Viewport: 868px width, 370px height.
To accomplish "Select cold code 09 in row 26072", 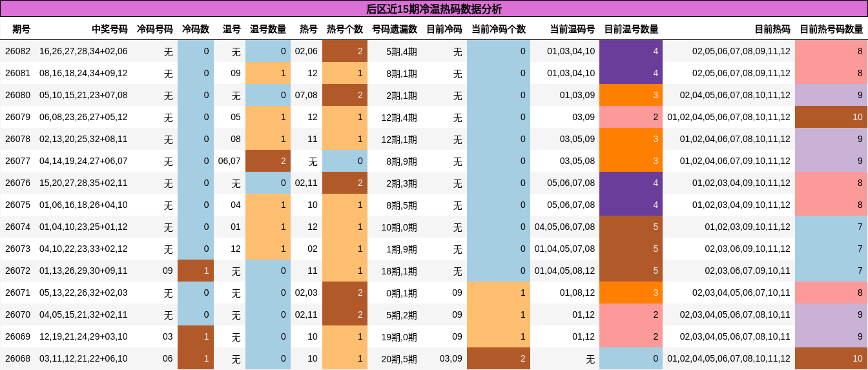I will tap(168, 271).
